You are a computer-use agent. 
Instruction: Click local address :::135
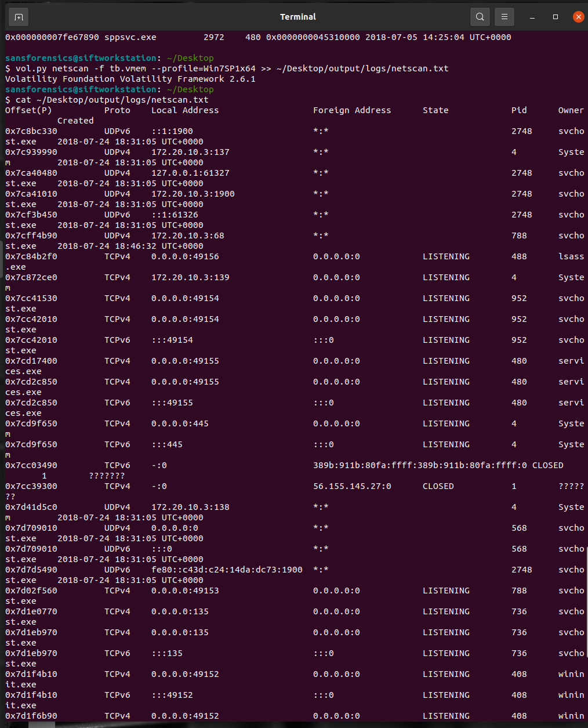pyautogui.click(x=167, y=653)
